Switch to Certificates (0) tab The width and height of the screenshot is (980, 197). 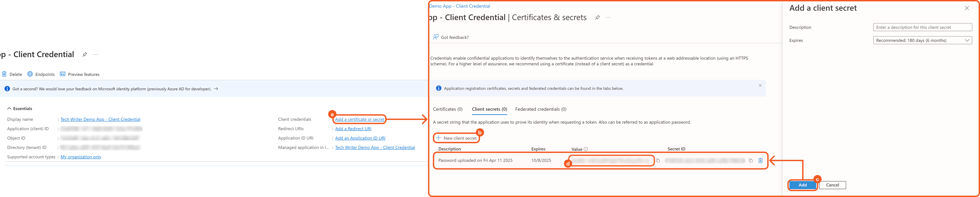click(x=447, y=109)
